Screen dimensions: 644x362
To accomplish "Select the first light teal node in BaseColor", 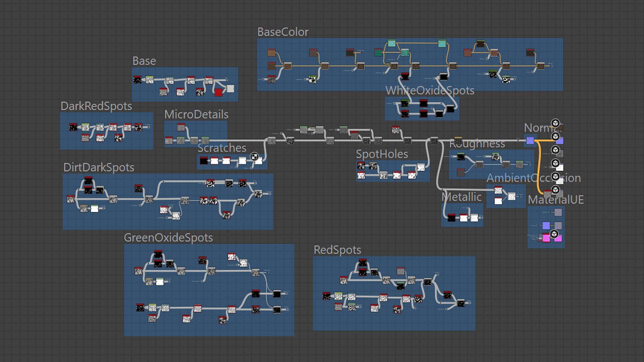I will coord(392,43).
